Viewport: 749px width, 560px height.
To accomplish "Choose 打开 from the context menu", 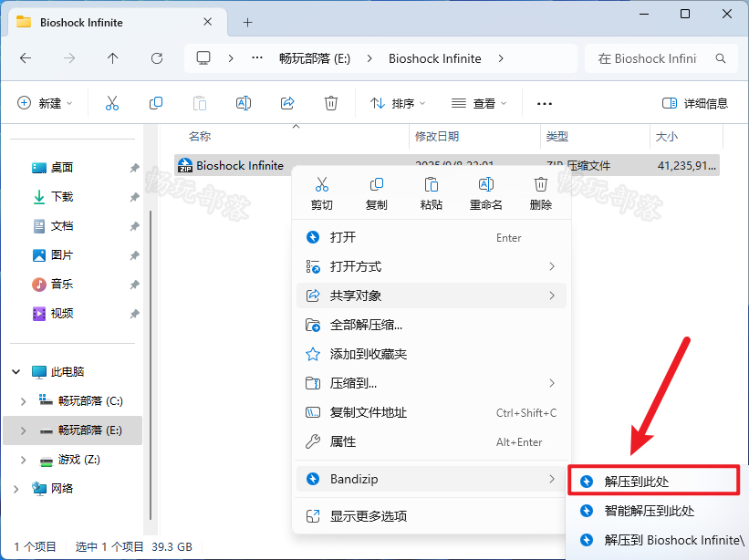I will [x=432, y=237].
